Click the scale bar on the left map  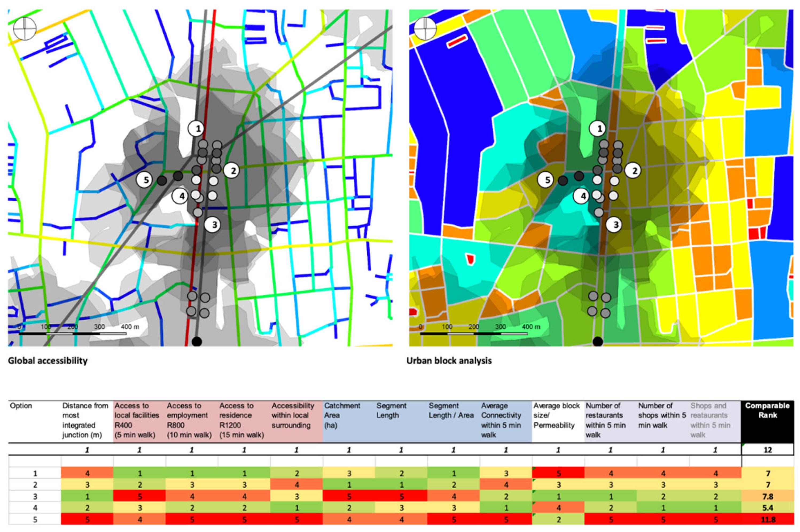73,333
